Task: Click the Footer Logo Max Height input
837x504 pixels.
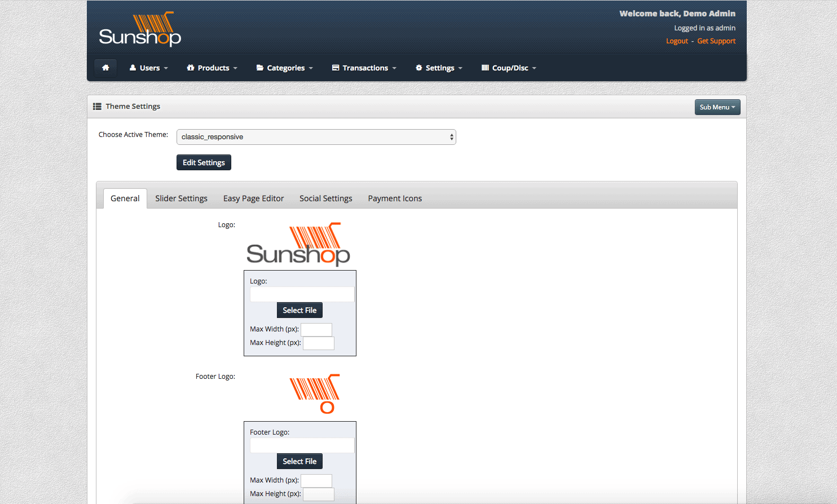Action: (319, 494)
